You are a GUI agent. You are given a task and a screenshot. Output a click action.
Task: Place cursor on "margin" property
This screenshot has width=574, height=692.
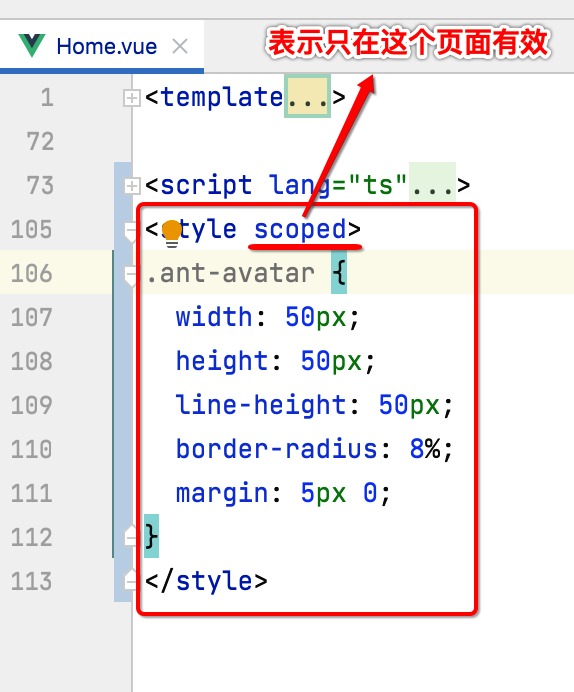(x=221, y=493)
